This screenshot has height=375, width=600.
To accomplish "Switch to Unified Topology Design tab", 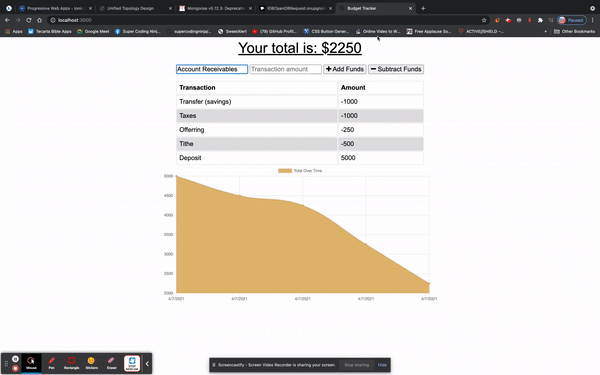I will pyautogui.click(x=135, y=8).
